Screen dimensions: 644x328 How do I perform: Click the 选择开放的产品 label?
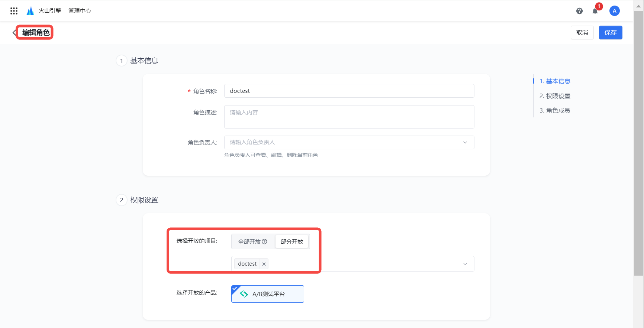(197, 293)
